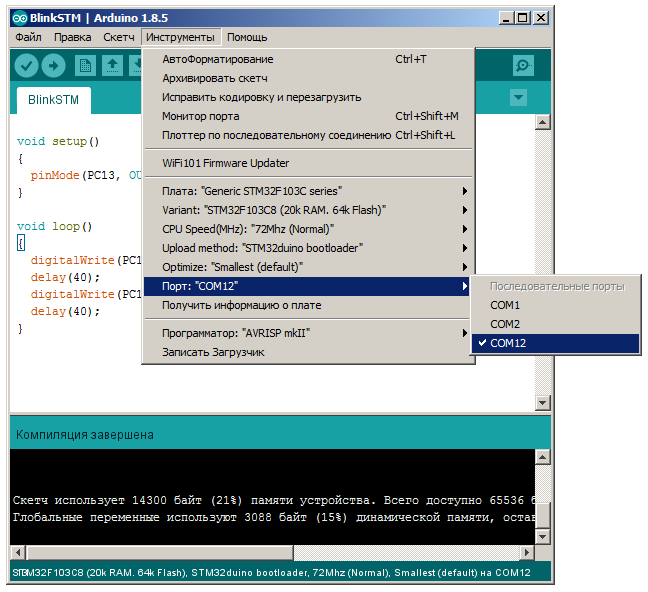
Task: Click the Upload (arrow) toolbar icon
Action: click(54, 65)
